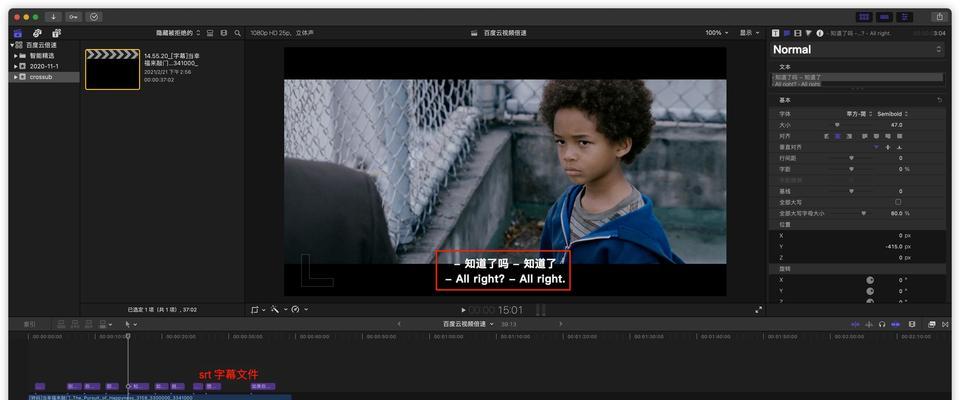Set left text alignment
Viewport: 960px width, 400px height.
click(x=827, y=136)
